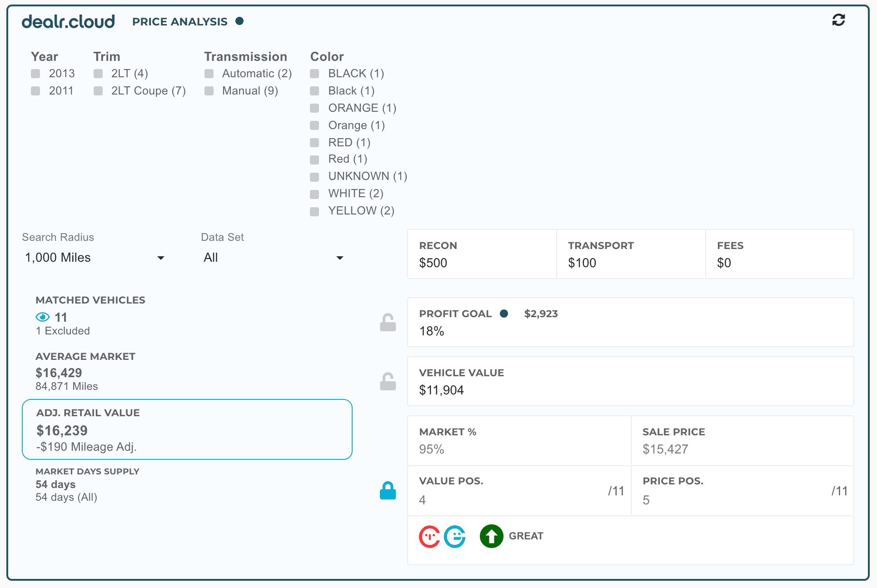Select the Adj. Retail Value card
The width and height of the screenshot is (877, 588).
click(x=187, y=429)
